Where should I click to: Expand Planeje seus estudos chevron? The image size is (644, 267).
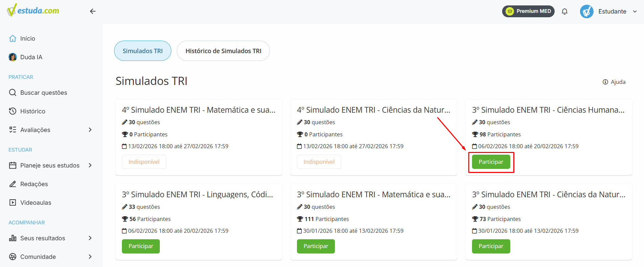[x=90, y=165]
